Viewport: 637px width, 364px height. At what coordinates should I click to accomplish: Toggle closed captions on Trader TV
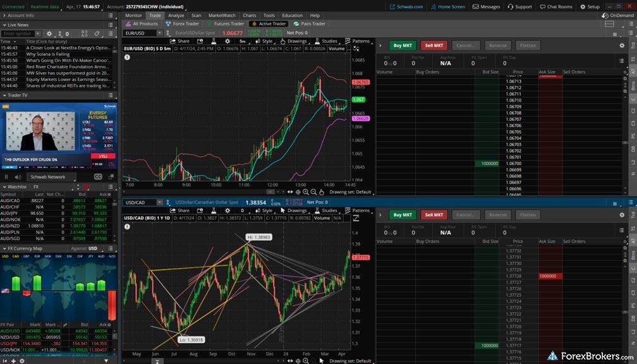(x=98, y=177)
